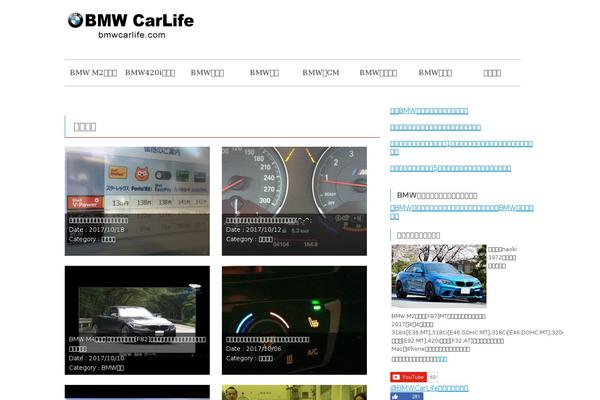Click the profile detail link after Mac/iPhone text

click(x=442, y=359)
